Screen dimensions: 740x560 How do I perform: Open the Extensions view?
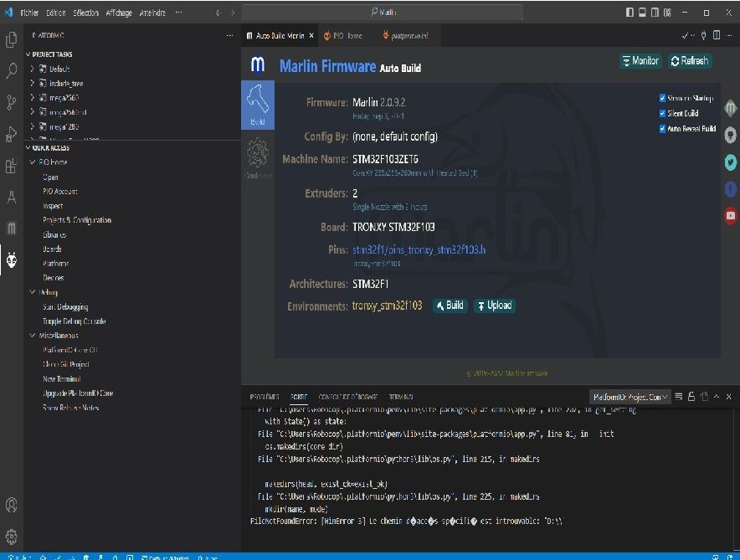[12, 166]
